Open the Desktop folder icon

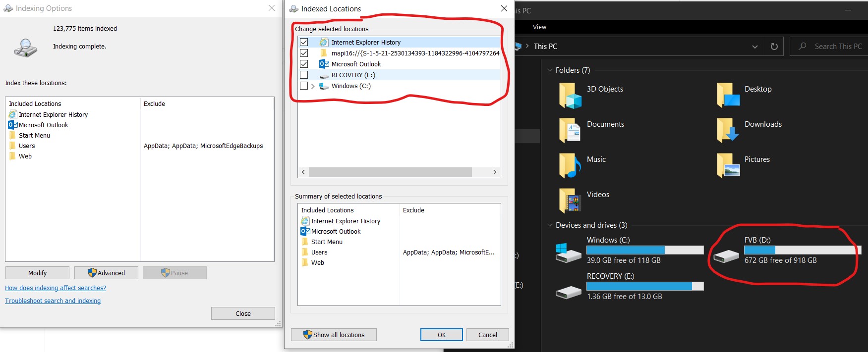(x=728, y=96)
